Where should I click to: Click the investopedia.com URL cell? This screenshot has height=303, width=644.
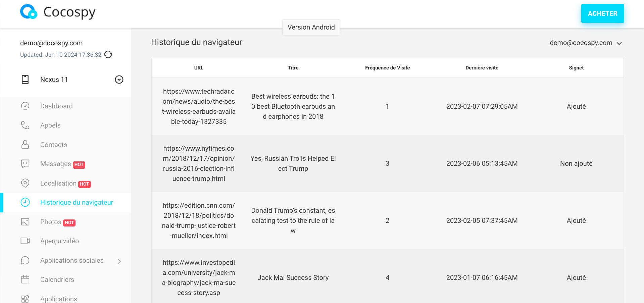point(199,277)
